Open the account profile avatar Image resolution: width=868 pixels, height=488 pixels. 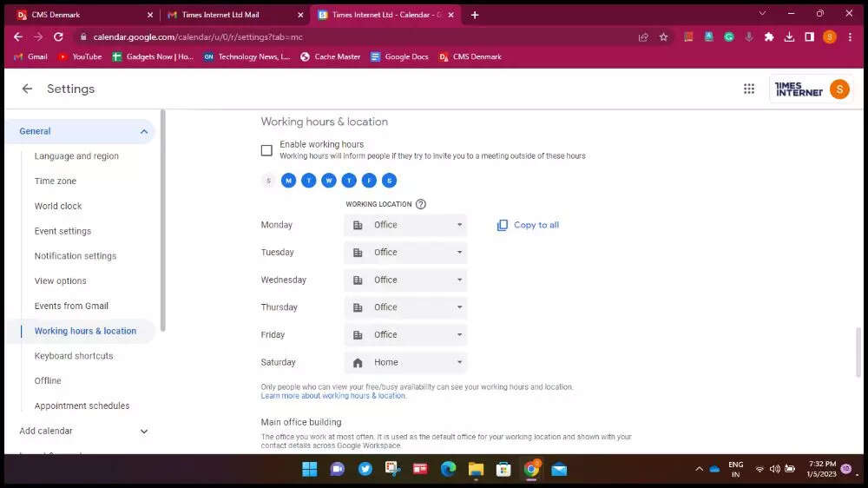click(x=839, y=89)
